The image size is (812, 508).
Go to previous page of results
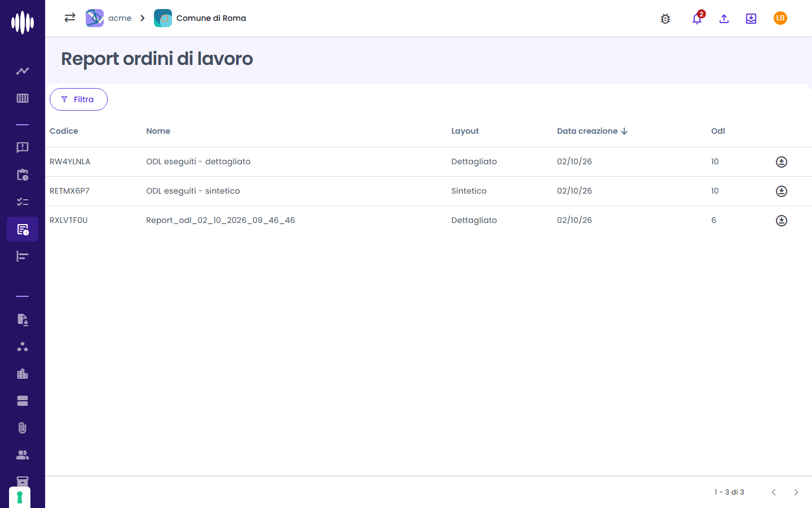pyautogui.click(x=774, y=492)
